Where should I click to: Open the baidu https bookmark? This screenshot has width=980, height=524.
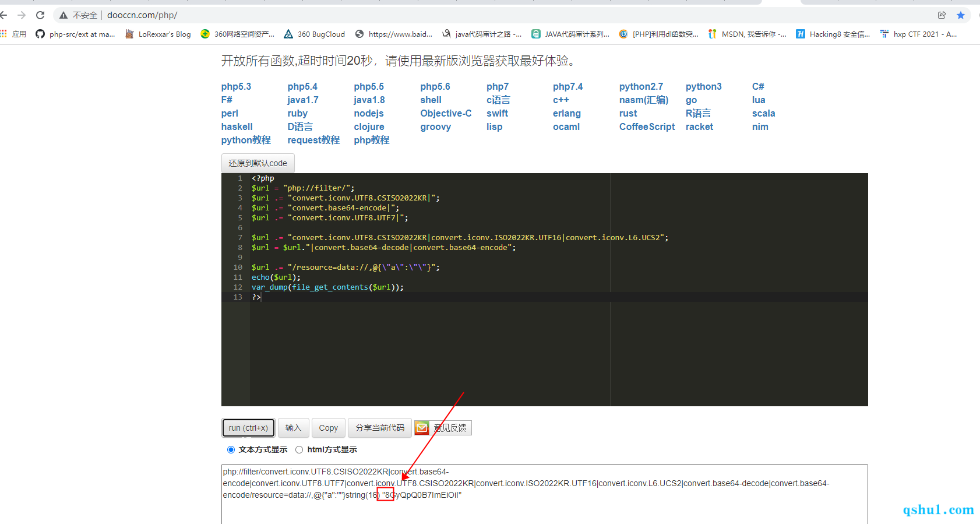(x=394, y=34)
